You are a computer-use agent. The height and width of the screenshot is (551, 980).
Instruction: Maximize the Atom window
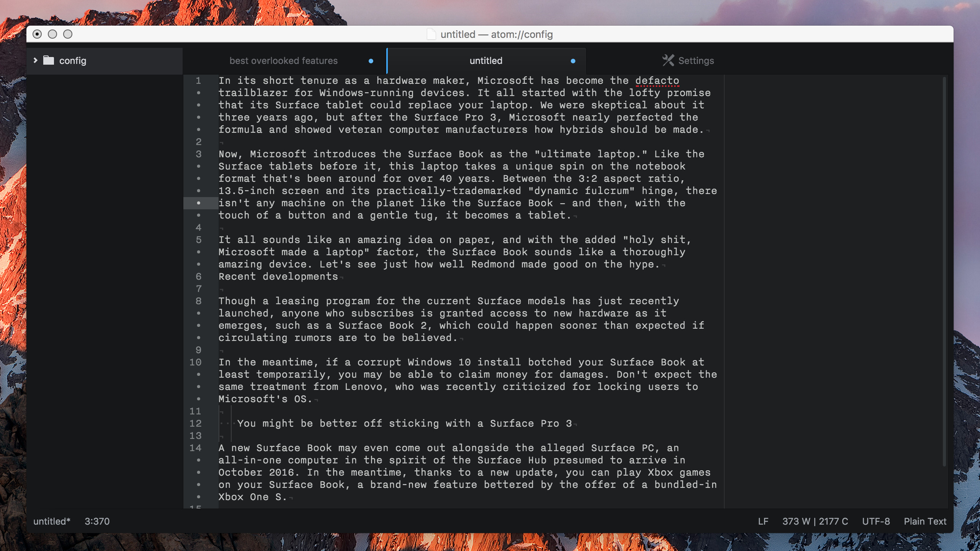(68, 34)
